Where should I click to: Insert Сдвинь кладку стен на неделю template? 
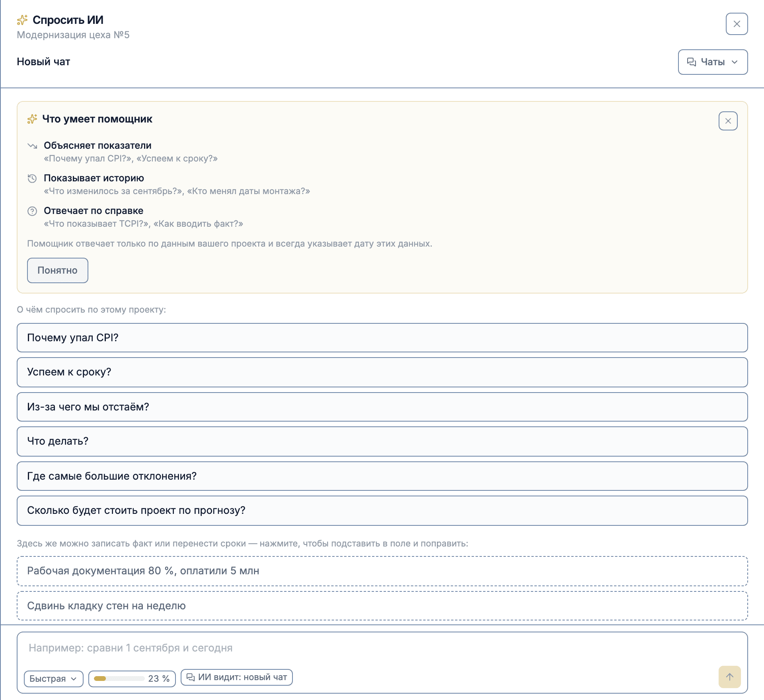coord(382,606)
